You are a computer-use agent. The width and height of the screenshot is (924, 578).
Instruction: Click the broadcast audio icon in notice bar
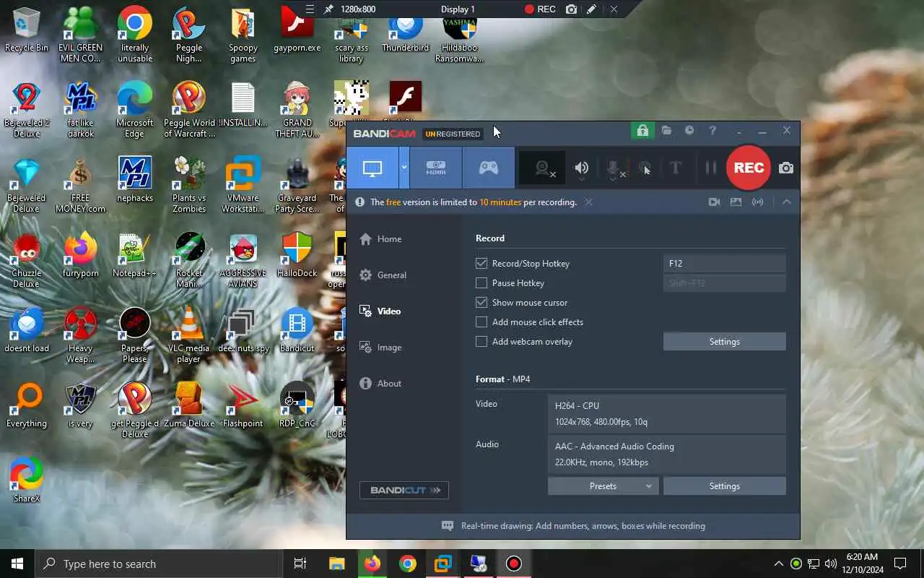[x=757, y=202]
